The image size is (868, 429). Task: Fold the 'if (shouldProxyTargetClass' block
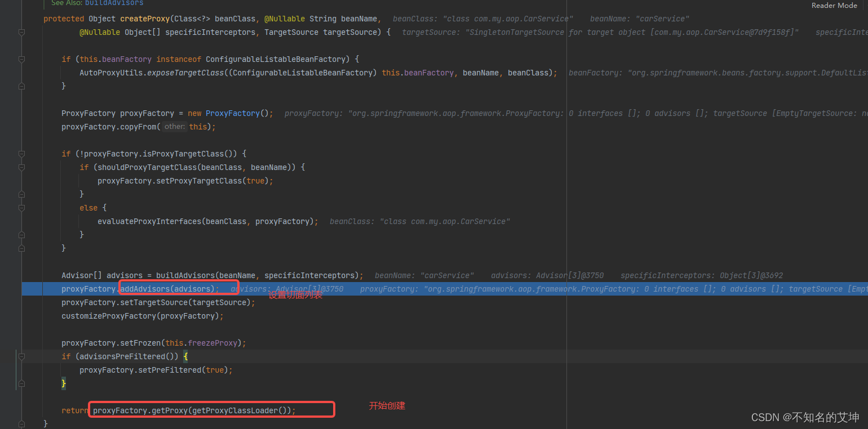(21, 167)
